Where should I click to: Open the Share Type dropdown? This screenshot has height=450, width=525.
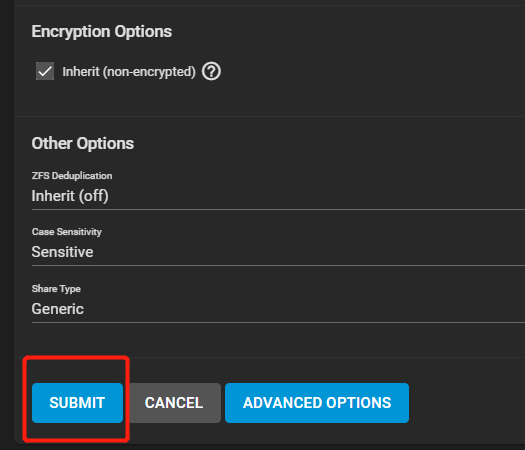click(278, 309)
